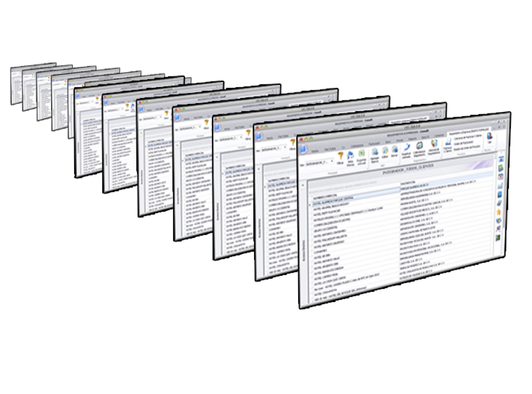Image resolution: width=532 pixels, height=394 pixels.
Task: Click the refresh view icon beside Filtrar
Action: tap(351, 156)
